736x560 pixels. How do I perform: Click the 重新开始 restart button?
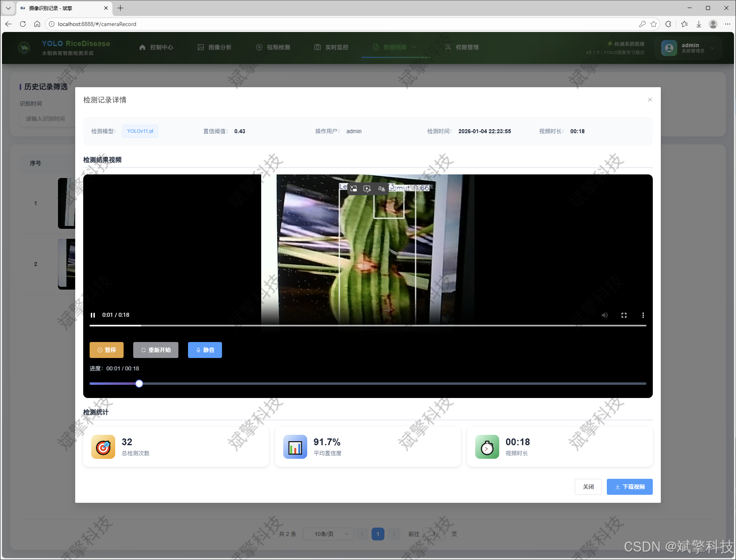pyautogui.click(x=156, y=350)
